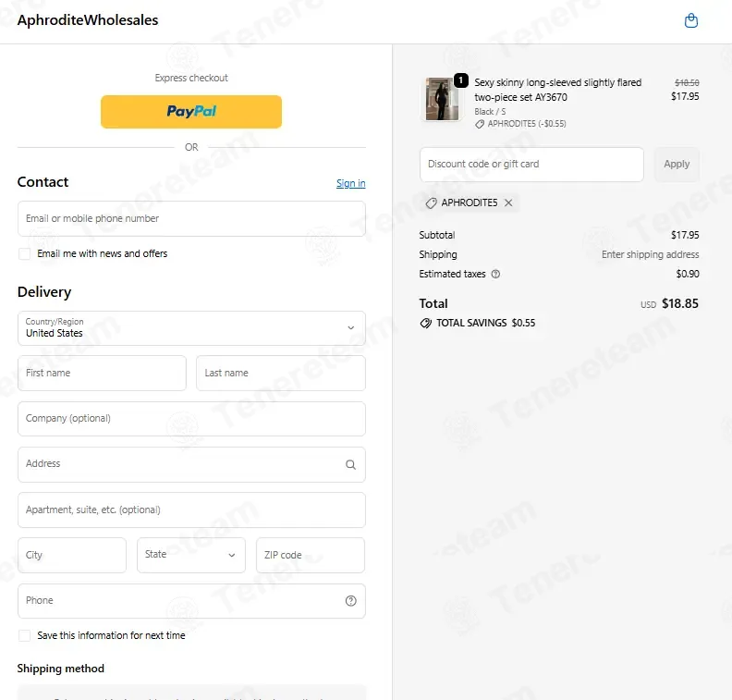Click the Total Savings tag icon
Viewport: 732px width, 700px height.
[426, 323]
